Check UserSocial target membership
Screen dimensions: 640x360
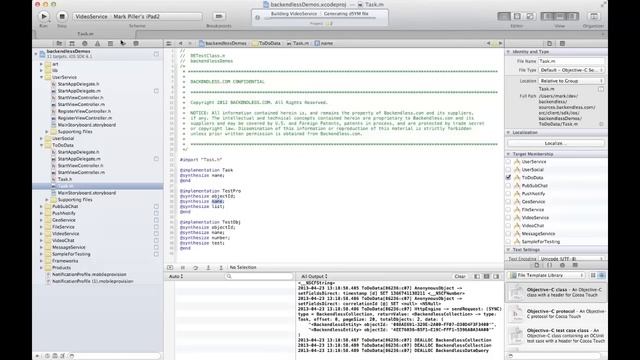pyautogui.click(x=508, y=169)
